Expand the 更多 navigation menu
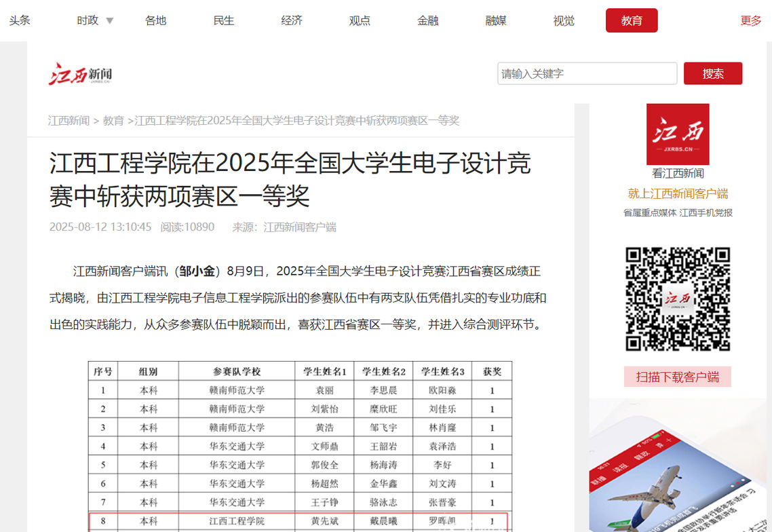This screenshot has width=772, height=532. coord(750,20)
